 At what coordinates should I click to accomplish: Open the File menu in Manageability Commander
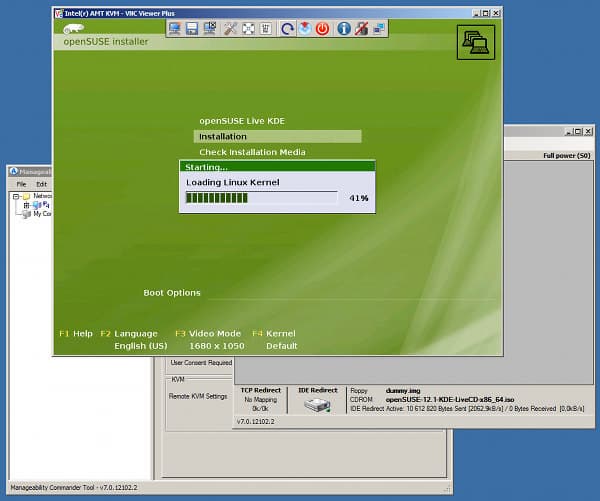pos(21,184)
